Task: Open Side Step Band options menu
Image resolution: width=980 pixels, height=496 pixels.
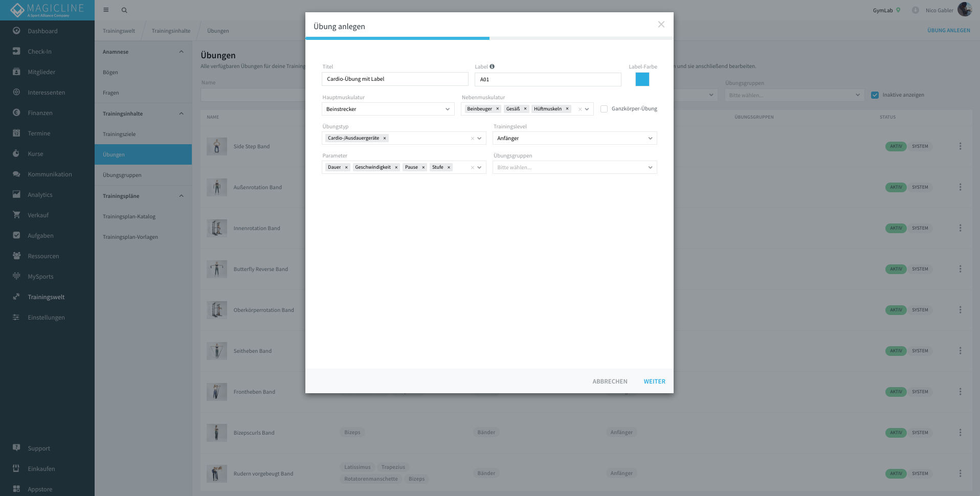Action: tap(960, 146)
